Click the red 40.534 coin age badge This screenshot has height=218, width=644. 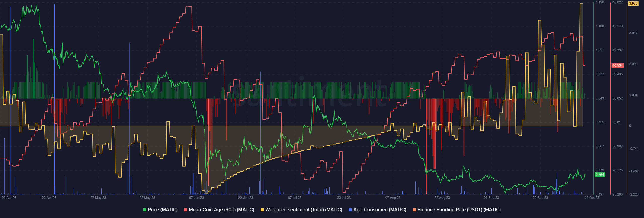coord(617,65)
